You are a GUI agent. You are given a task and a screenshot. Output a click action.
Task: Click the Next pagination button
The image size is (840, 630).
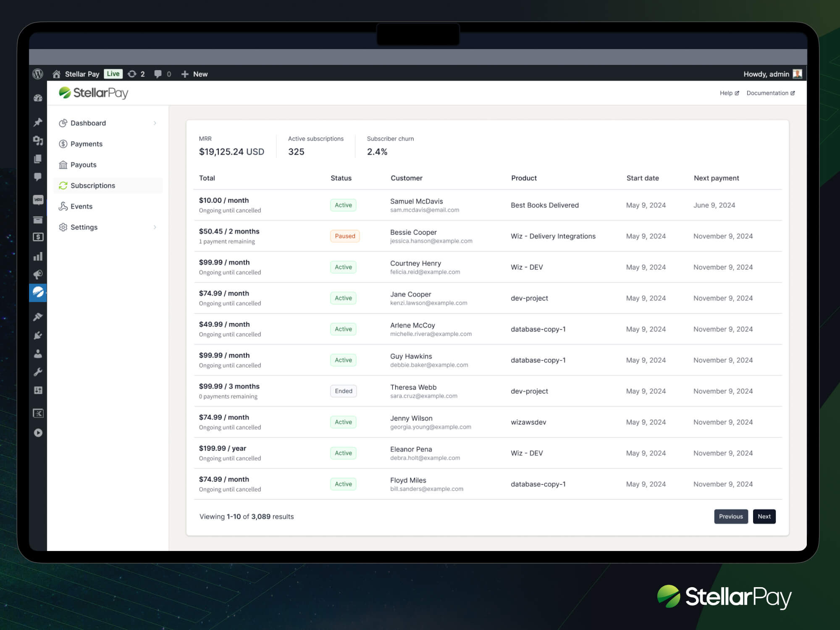[764, 517]
